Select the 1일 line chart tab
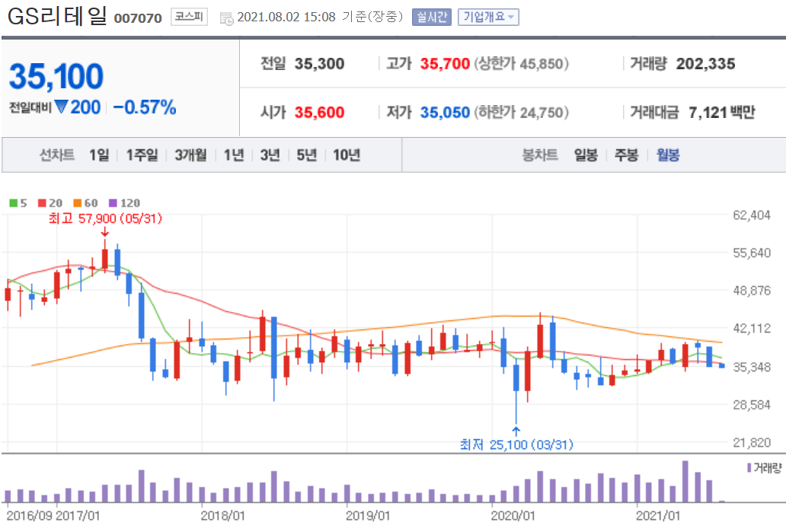Image resolution: width=786 pixels, height=532 pixels. [x=99, y=155]
